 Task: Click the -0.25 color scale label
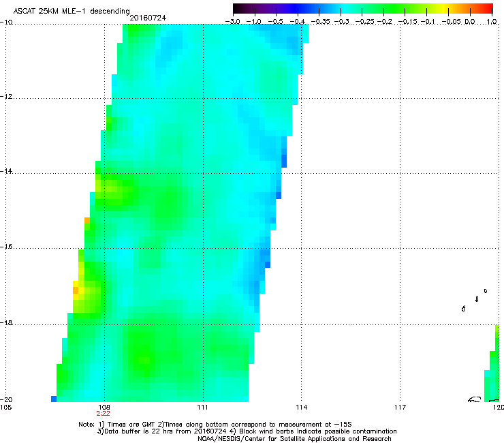(364, 22)
